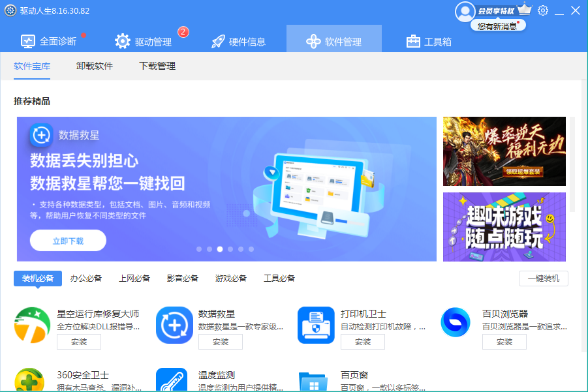
Task: Click the 百贝浏览器 app icon
Action: point(455,323)
